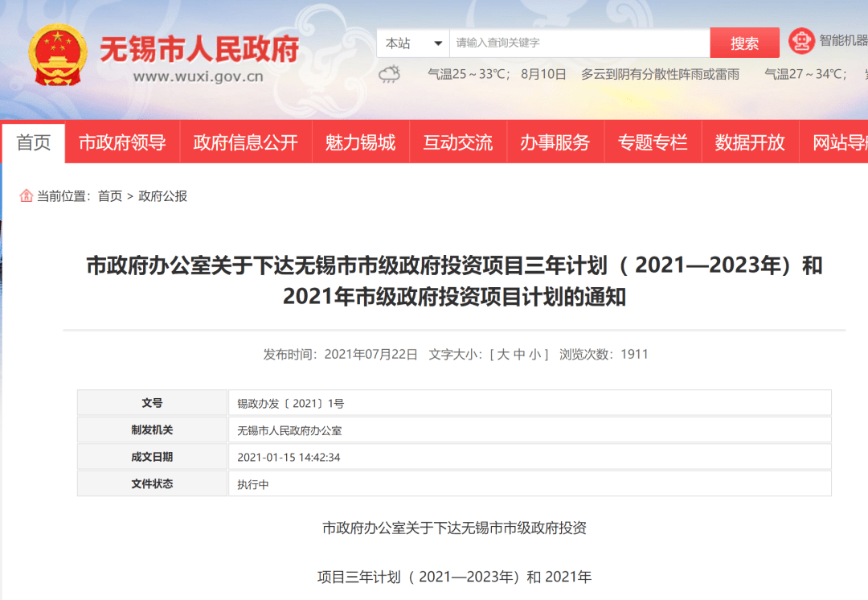Image resolution: width=868 pixels, height=600 pixels.
Task: Click the search keyword input field
Action: (579, 43)
